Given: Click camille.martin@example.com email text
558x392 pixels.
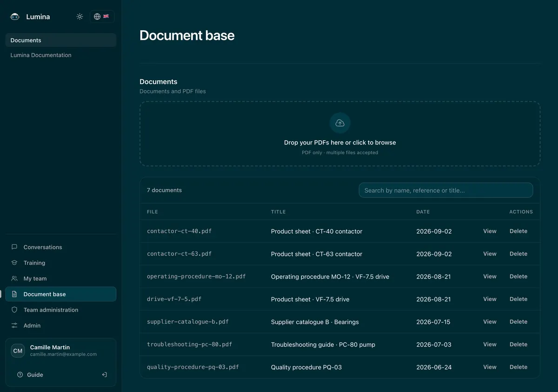Looking at the screenshot, I should [63, 354].
